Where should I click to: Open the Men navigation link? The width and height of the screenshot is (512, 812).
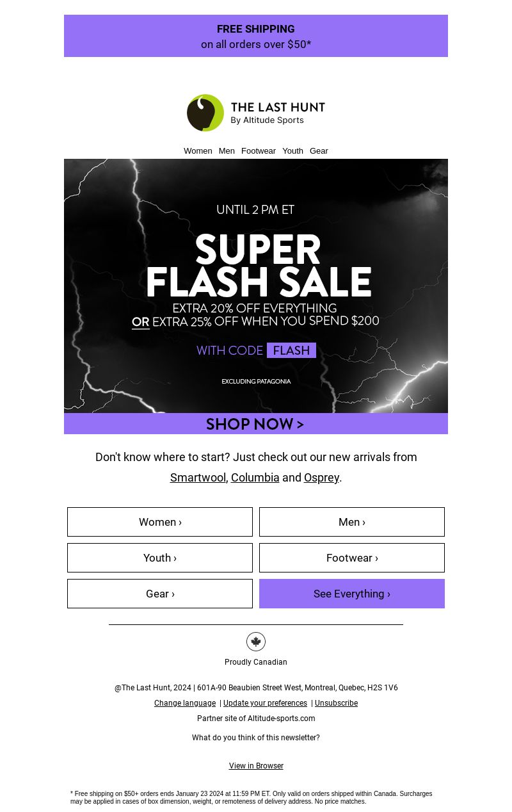coord(227,151)
